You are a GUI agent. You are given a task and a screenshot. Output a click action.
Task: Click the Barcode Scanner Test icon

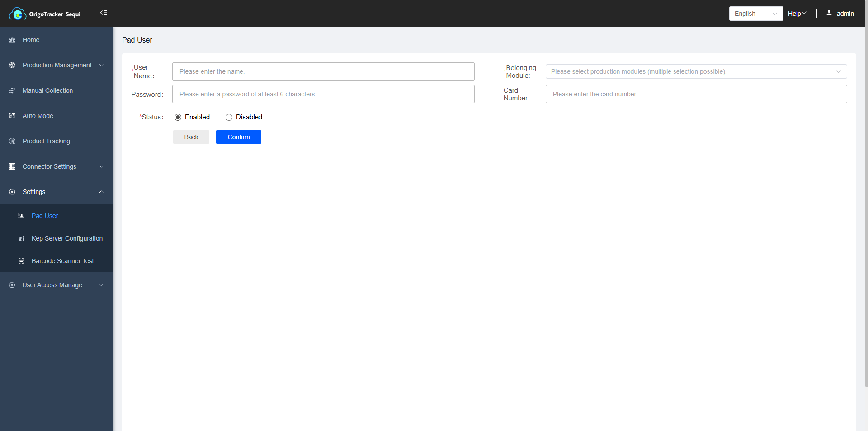[21, 261]
